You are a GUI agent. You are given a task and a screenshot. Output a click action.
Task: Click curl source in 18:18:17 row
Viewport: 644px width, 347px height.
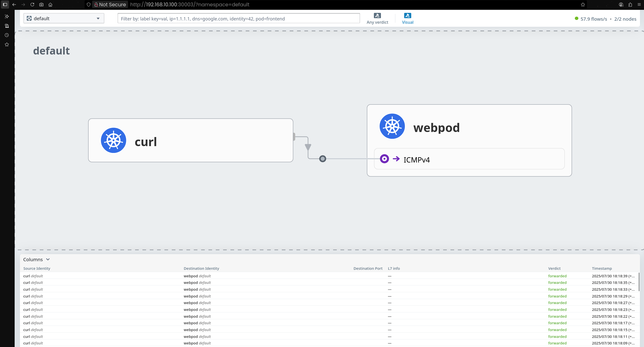click(x=33, y=323)
